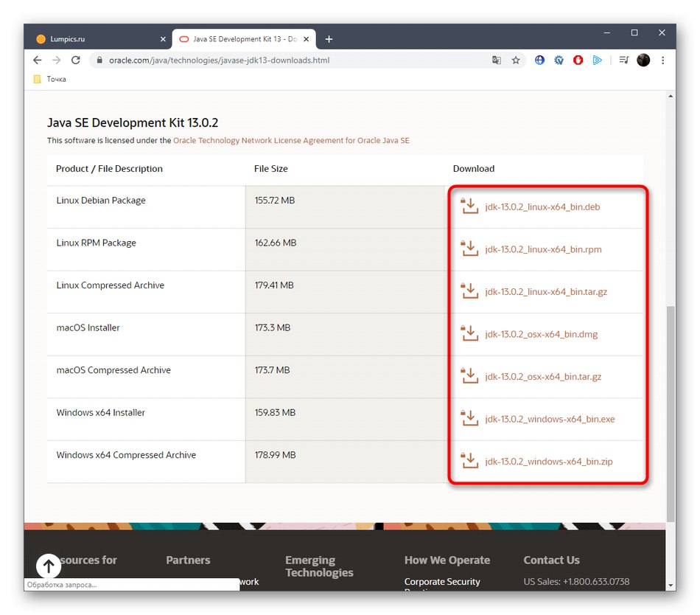This screenshot has width=700, height=615.
Task: Click the red Opera-style extension icon
Action: click(578, 60)
